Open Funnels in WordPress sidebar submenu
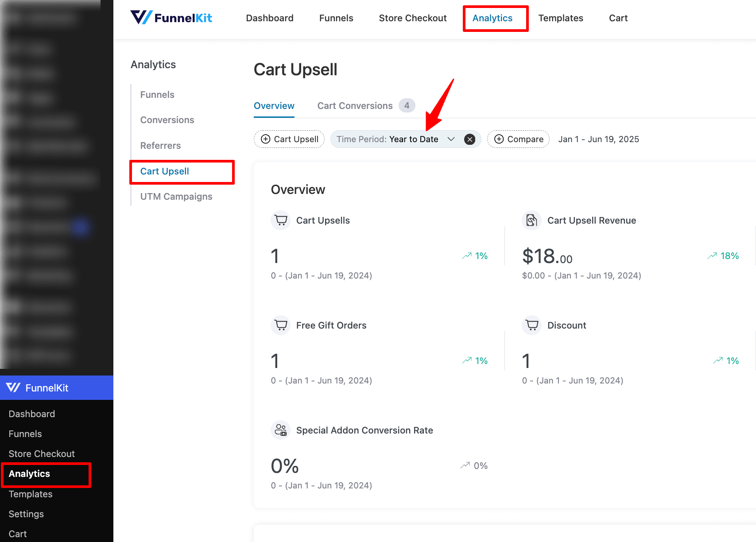This screenshot has height=542, width=756. [x=25, y=434]
